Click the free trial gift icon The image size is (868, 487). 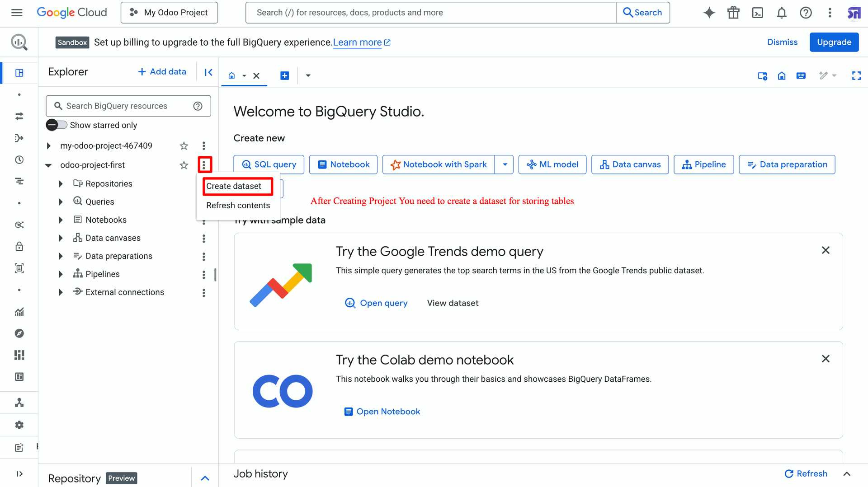tap(733, 13)
